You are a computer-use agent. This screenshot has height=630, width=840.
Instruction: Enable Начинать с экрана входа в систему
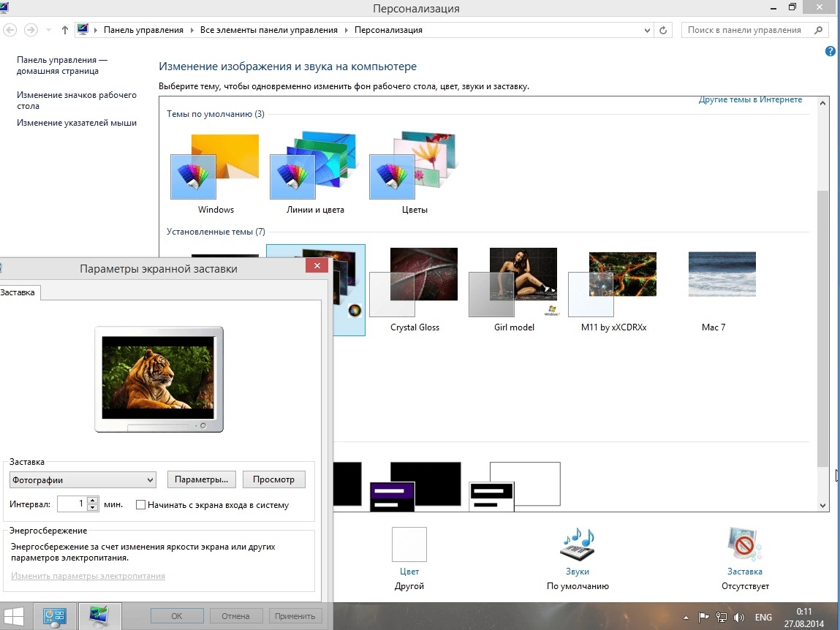pyautogui.click(x=141, y=504)
